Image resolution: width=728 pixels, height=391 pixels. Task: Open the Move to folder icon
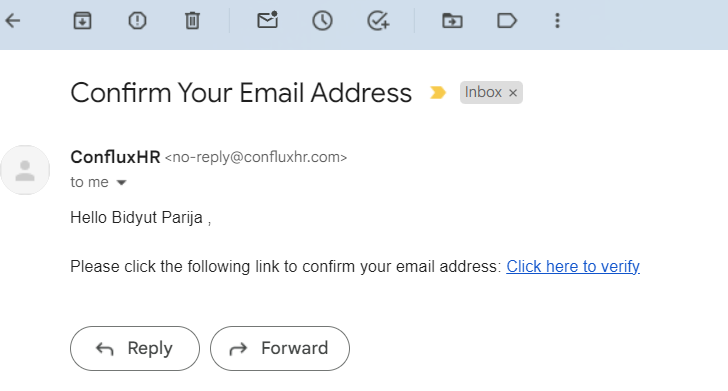(452, 20)
